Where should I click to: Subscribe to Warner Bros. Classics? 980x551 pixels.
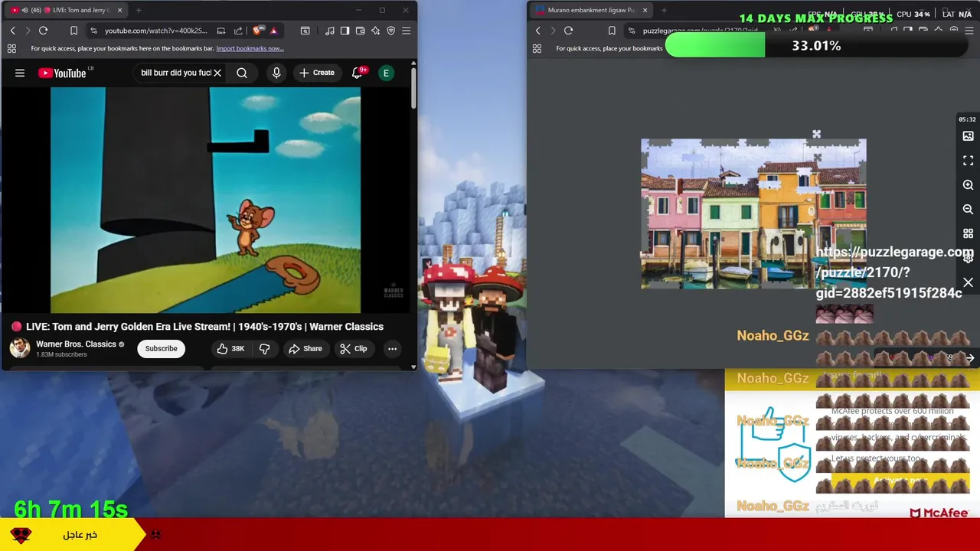coord(161,348)
